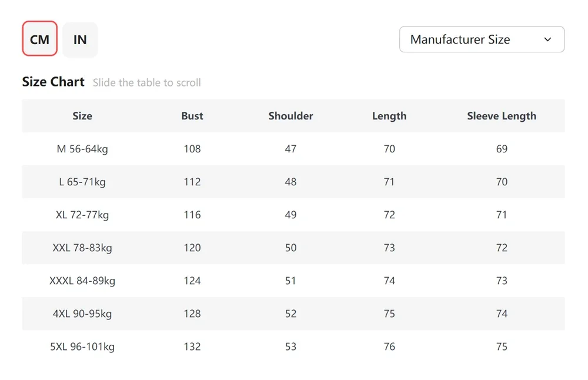Screen dimensions: 588x380
Task: Click the Shoulder column header
Action: (x=290, y=116)
